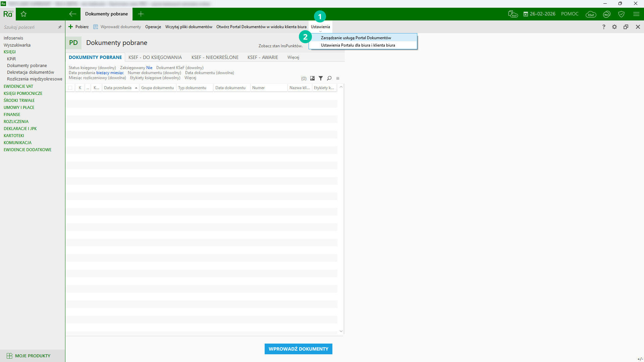Click the Zobacz stan InsPunktów link

click(280, 46)
